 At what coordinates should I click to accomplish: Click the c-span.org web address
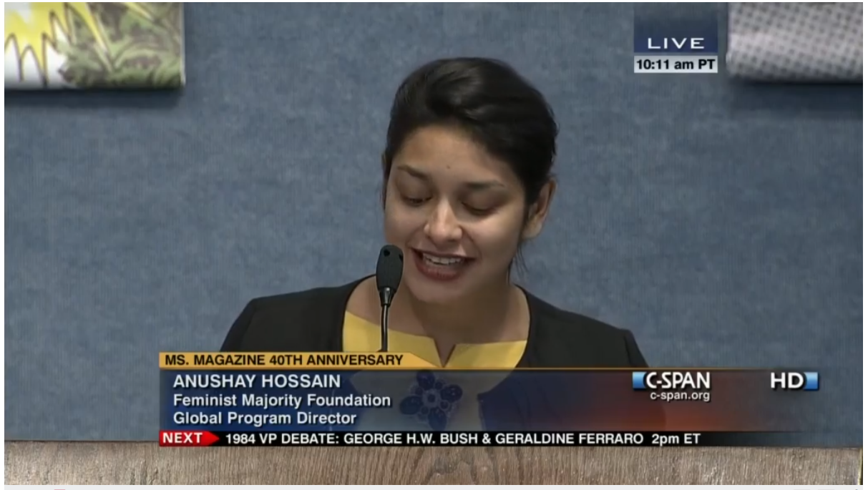pyautogui.click(x=680, y=396)
